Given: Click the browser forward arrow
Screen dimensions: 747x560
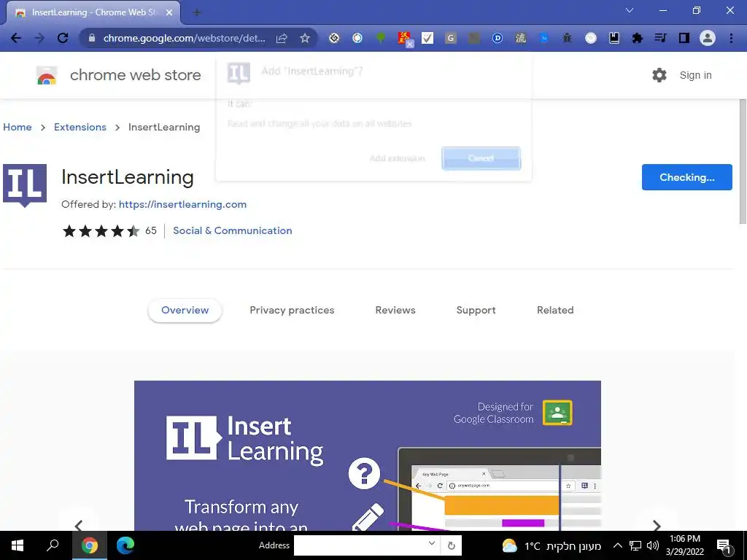Looking at the screenshot, I should [x=39, y=38].
